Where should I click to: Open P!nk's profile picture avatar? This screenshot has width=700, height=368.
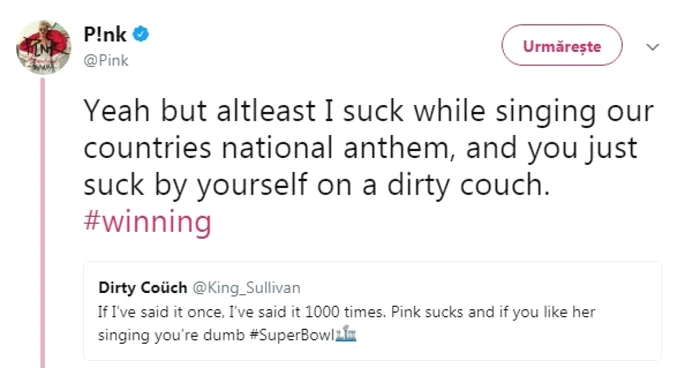[x=44, y=47]
